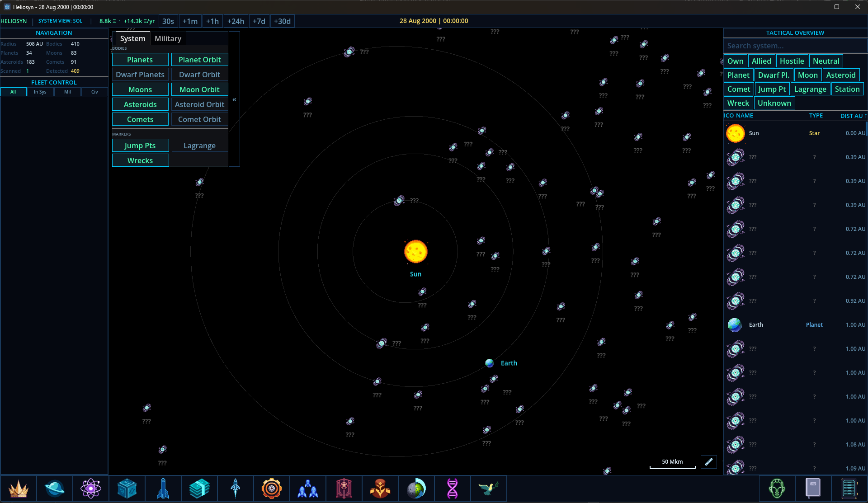The height and width of the screenshot is (503, 868).
Task: Toggle the Hostile tactical filter
Action: pyautogui.click(x=792, y=61)
